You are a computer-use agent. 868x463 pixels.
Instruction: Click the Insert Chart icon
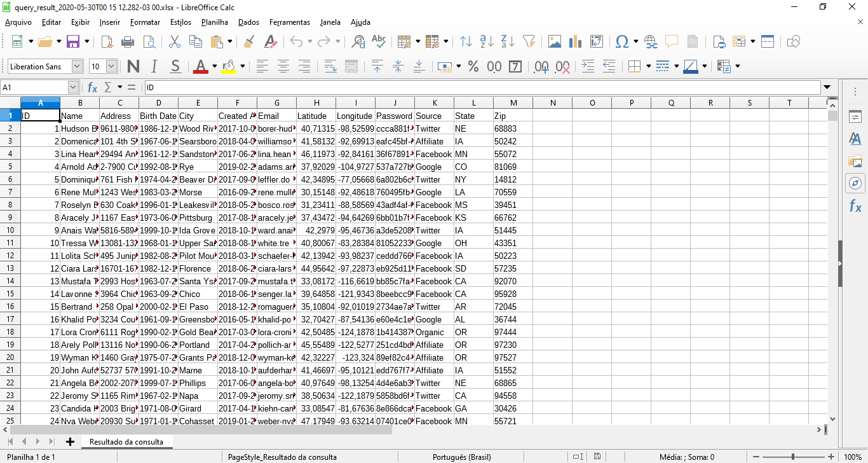click(576, 42)
